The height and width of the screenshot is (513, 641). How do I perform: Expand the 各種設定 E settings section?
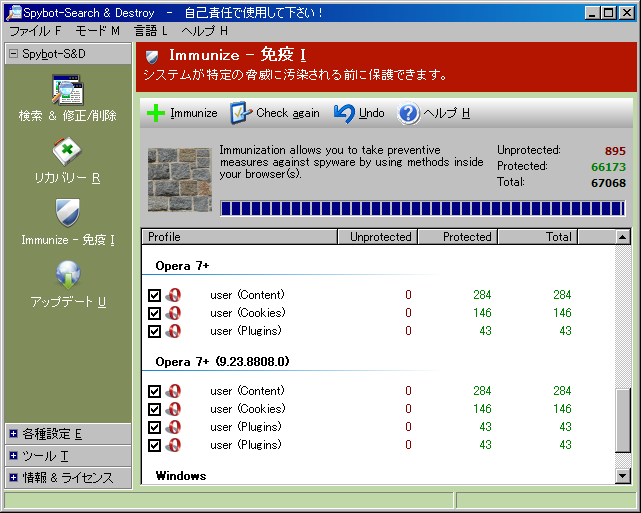point(13,434)
